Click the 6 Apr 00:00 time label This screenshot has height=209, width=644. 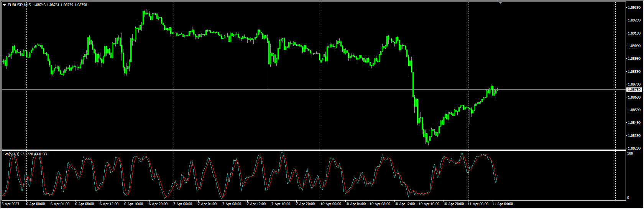35,204
